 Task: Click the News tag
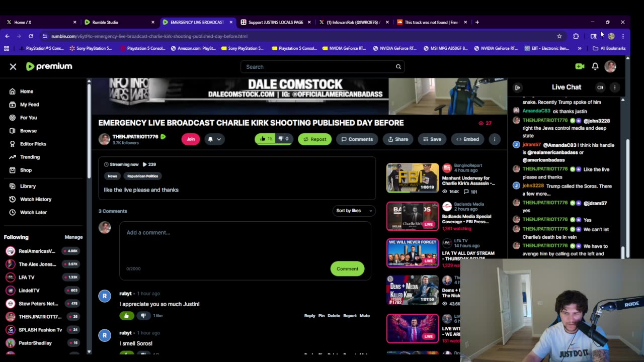pos(112,176)
